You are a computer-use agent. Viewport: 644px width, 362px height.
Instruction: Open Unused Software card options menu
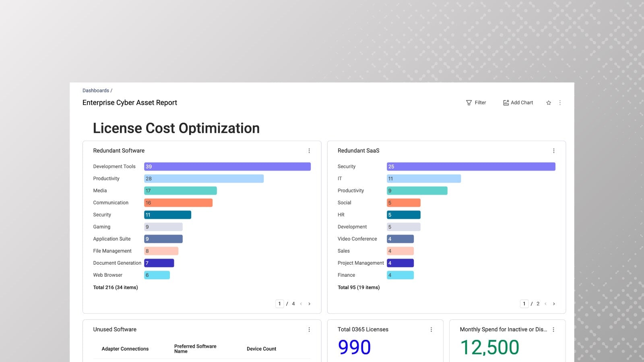(x=309, y=329)
